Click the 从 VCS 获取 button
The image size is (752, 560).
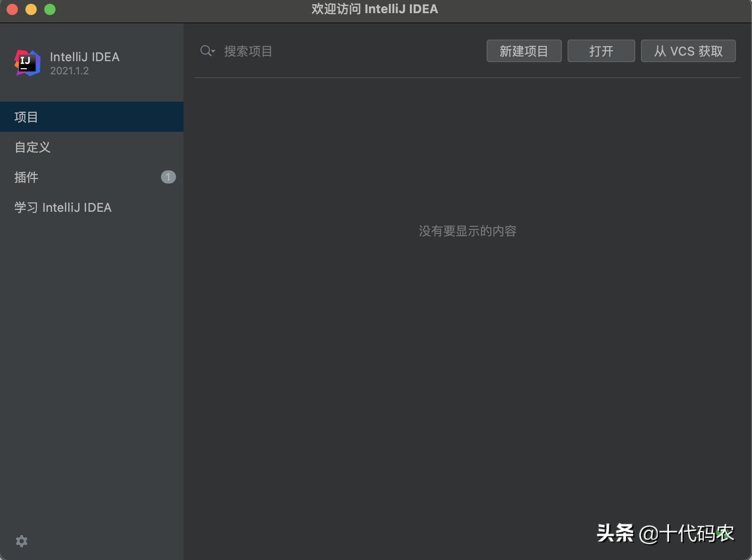pyautogui.click(x=688, y=51)
